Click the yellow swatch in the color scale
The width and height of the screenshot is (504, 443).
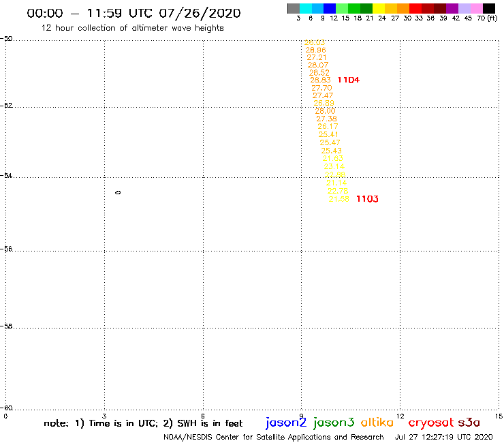point(379,8)
